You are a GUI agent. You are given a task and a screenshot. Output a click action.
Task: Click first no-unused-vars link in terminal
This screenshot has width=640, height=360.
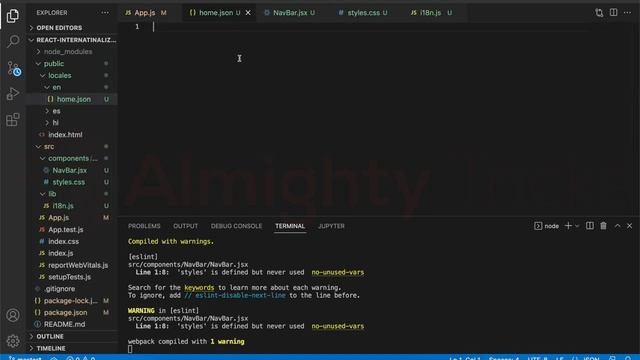(x=338, y=272)
